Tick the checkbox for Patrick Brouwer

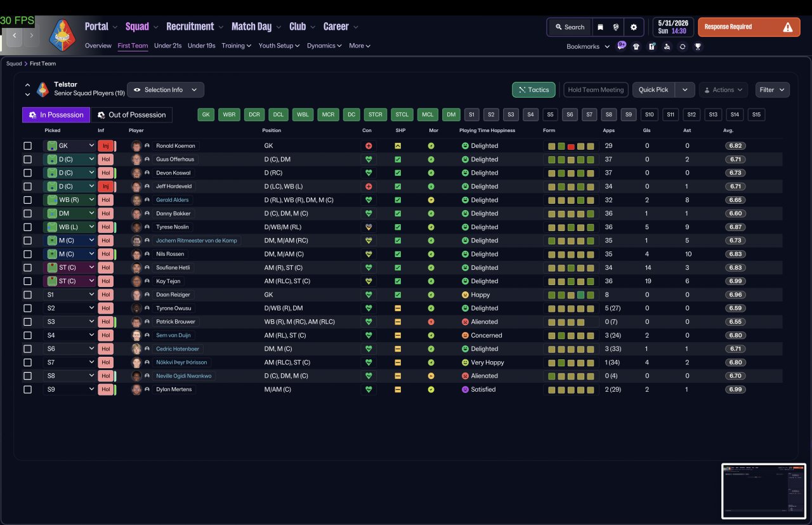coord(27,322)
